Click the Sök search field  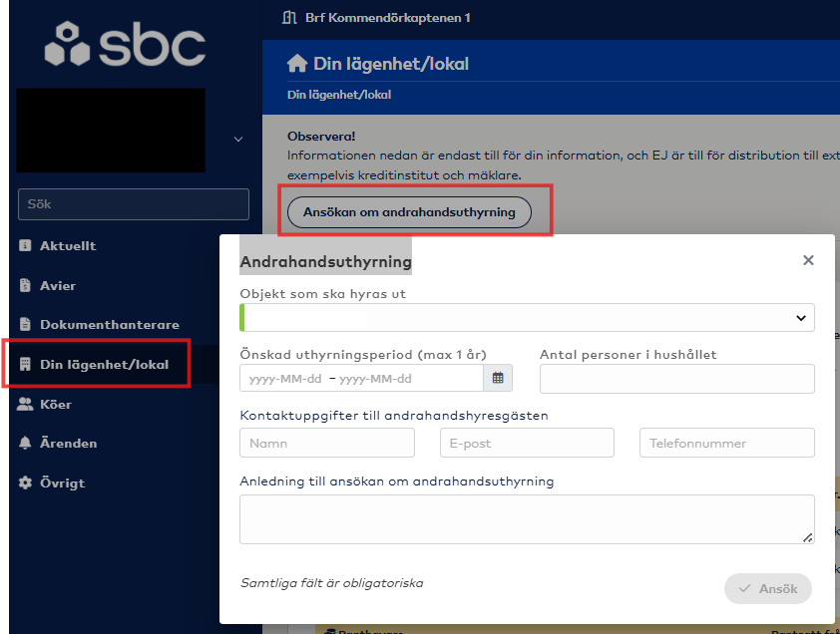(x=134, y=203)
